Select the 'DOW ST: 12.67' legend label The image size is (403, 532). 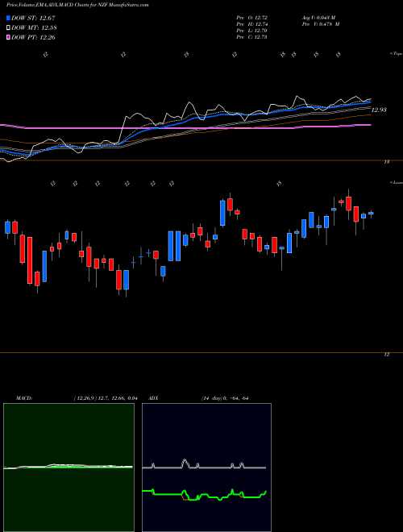33,18
